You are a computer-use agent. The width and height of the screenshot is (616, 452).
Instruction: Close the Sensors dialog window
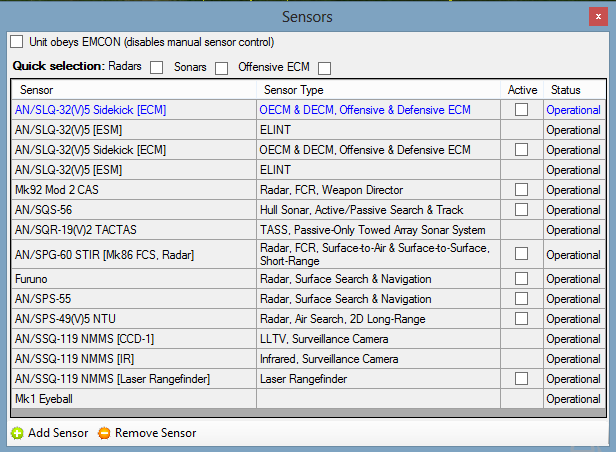[598, 17]
